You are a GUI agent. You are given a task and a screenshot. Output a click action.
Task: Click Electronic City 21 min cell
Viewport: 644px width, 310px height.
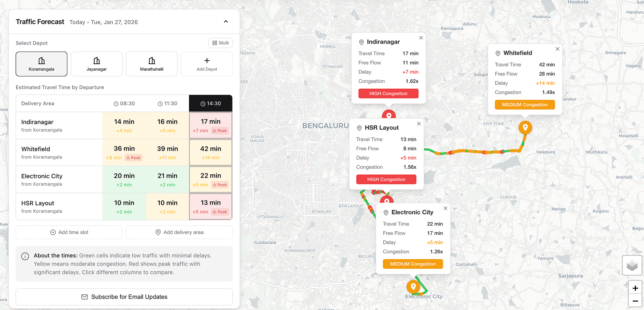coord(167,179)
